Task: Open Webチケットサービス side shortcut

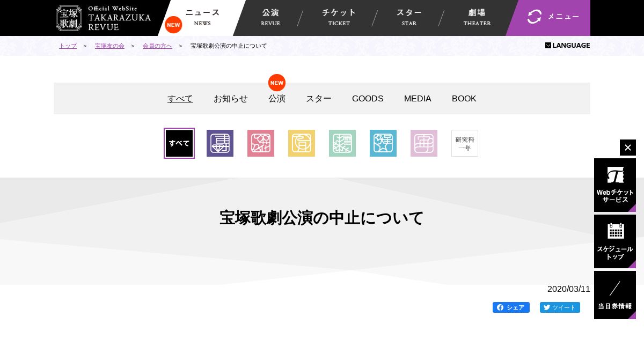Action: click(615, 185)
